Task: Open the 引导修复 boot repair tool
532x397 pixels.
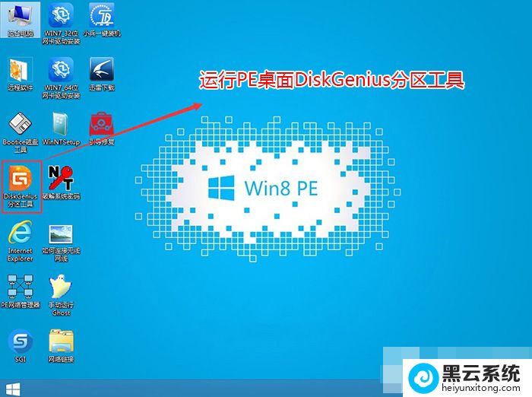Action: coord(102,124)
